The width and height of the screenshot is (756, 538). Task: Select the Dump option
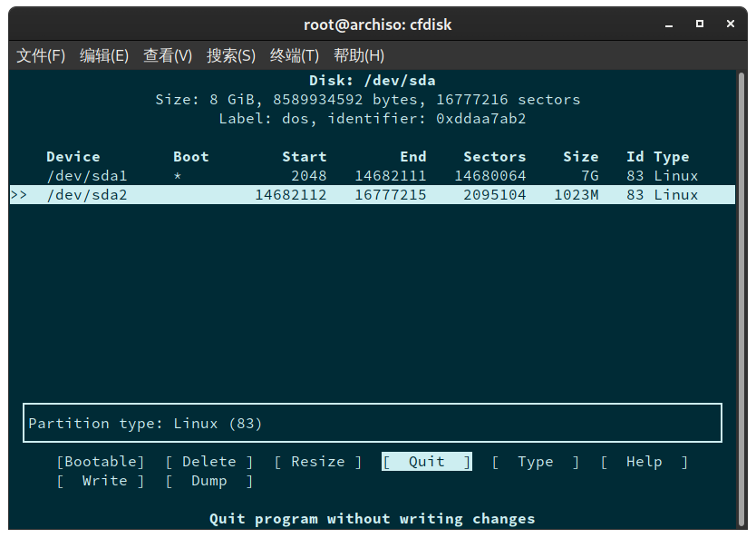click(x=208, y=480)
